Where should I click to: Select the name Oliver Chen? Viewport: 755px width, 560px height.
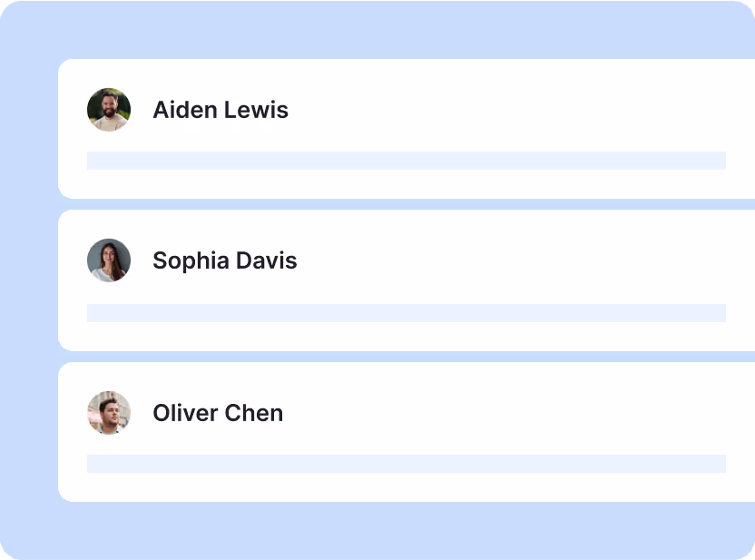pos(217,413)
